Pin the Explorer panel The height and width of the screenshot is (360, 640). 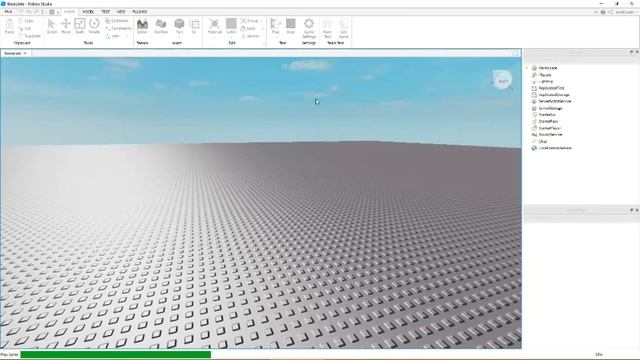[631, 52]
